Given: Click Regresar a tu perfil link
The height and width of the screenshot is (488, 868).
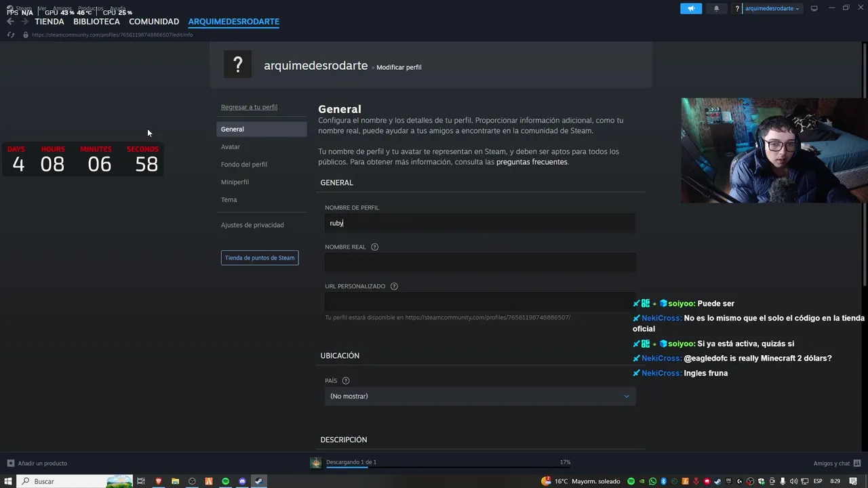Looking at the screenshot, I should [x=249, y=107].
